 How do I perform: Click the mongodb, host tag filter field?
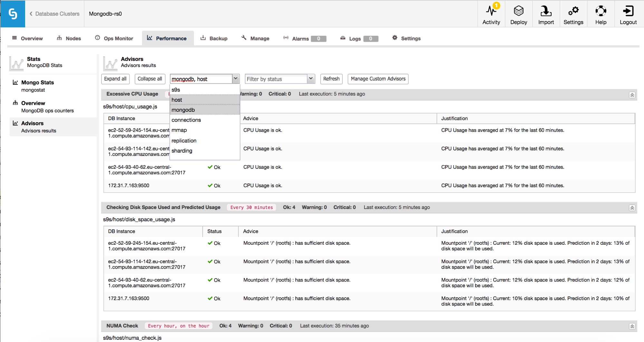pos(201,79)
